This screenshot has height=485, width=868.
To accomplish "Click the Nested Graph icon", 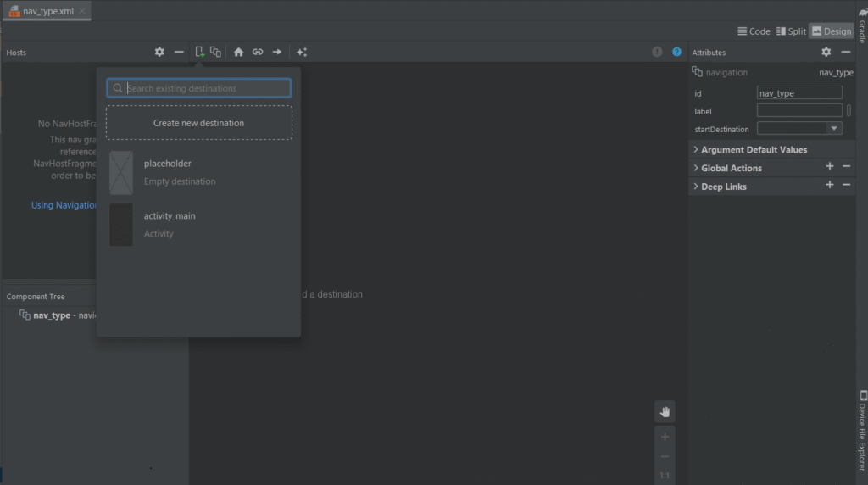I will coord(216,52).
